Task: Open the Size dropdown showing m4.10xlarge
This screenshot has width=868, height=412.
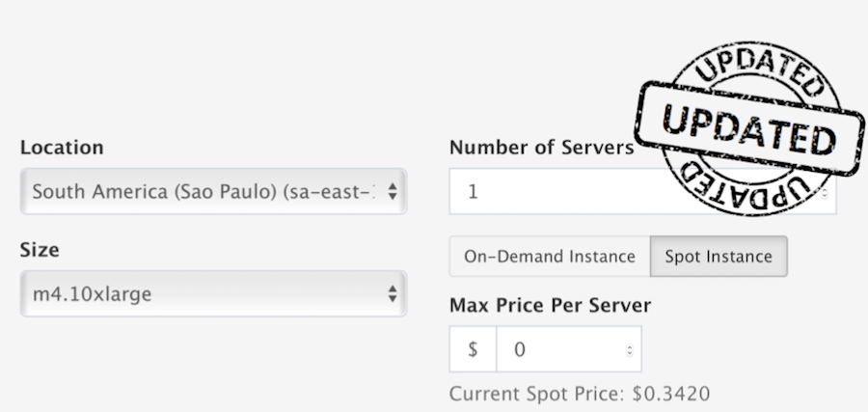Action: (x=214, y=293)
